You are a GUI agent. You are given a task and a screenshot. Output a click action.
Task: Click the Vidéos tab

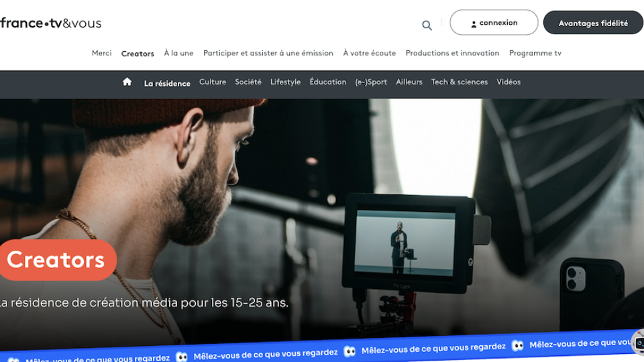[508, 82]
